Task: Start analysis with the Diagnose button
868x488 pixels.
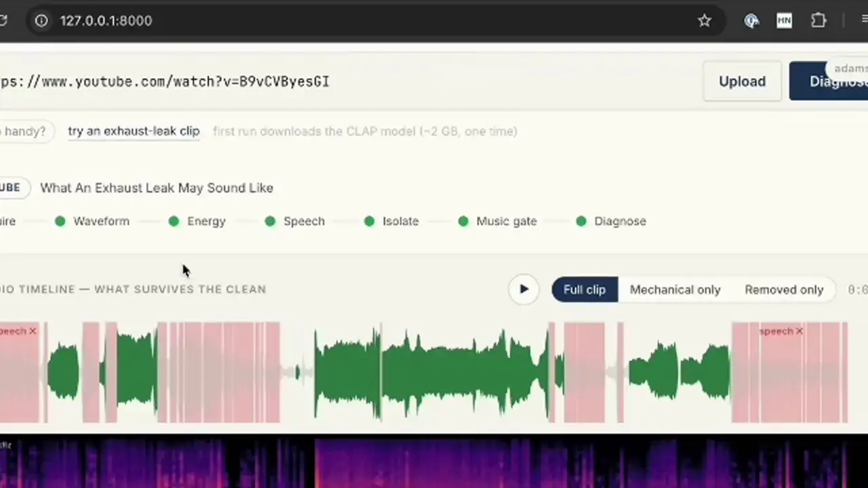Action: [x=829, y=81]
